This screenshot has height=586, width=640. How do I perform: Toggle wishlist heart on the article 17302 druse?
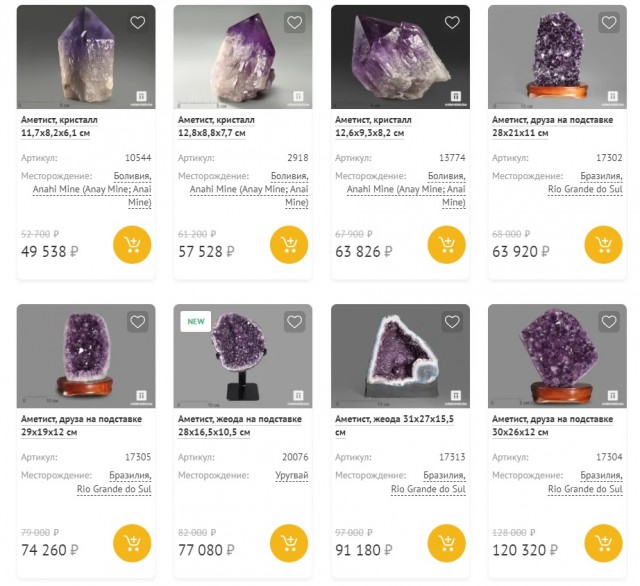click(x=609, y=22)
